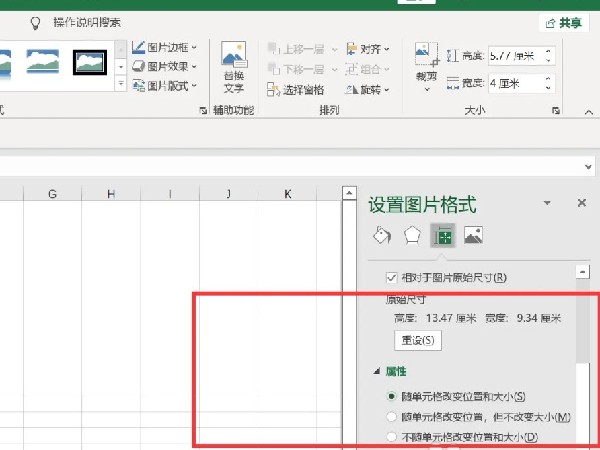
Task: Open the Effects pentagon icon tab
Action: coord(411,236)
